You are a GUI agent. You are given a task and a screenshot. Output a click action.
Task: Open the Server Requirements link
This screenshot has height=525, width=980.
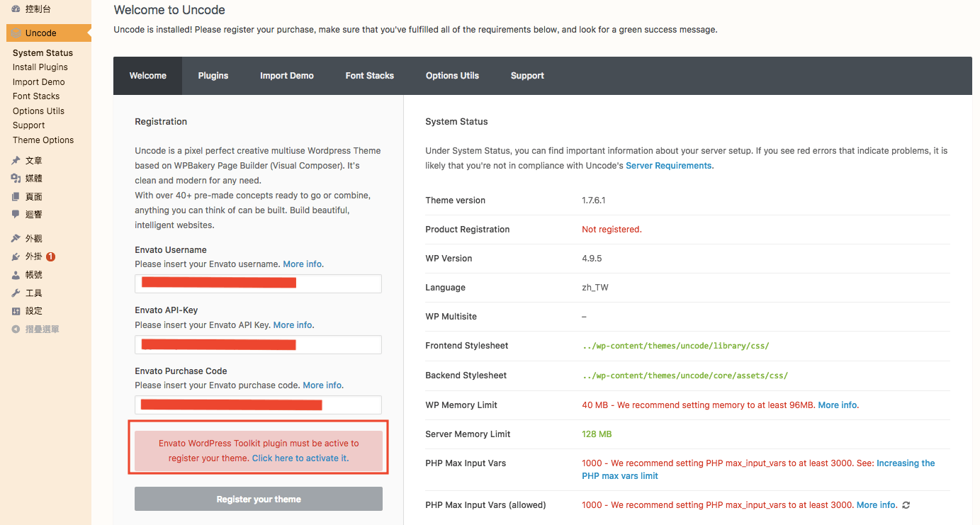(668, 166)
